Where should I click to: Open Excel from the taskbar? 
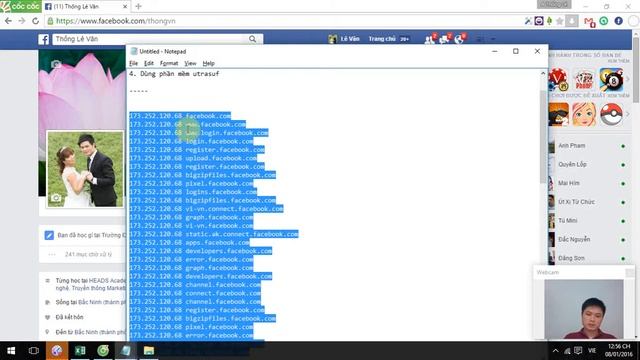[80, 351]
